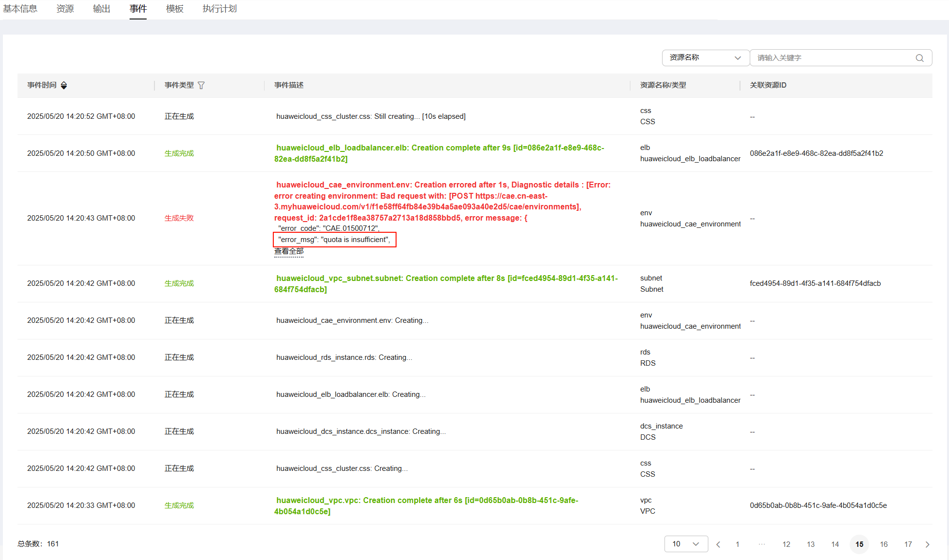
Task: Open page size 10 dropdown
Action: (x=685, y=544)
